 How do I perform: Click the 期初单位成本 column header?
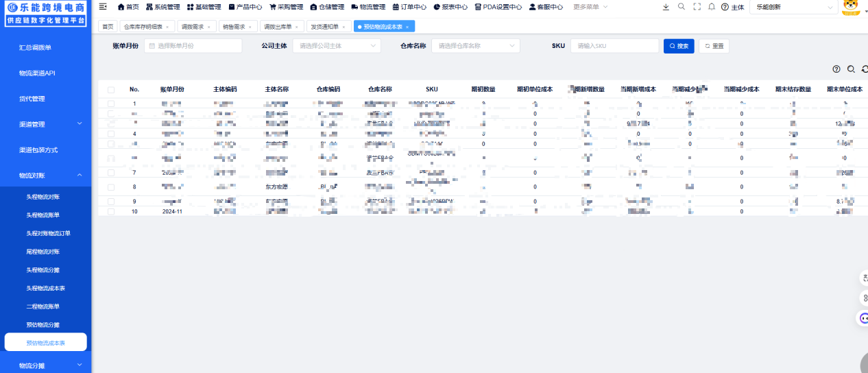535,90
